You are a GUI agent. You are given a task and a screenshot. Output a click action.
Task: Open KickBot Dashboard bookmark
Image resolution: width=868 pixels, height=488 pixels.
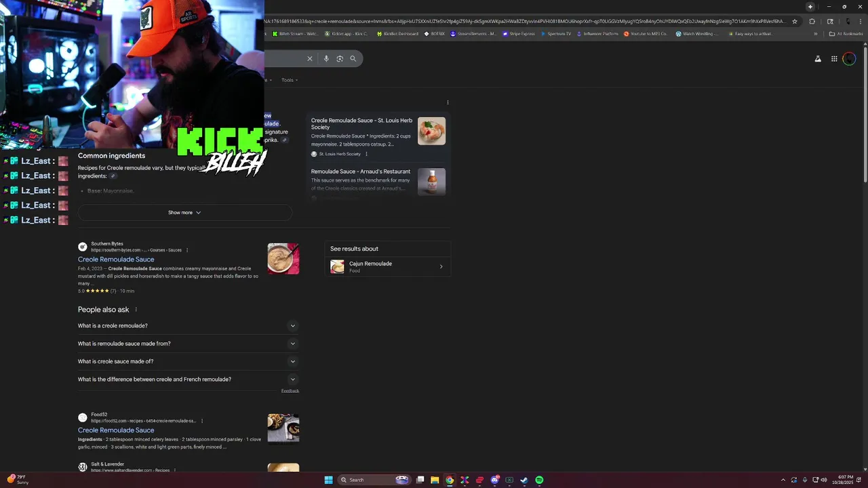[398, 34]
